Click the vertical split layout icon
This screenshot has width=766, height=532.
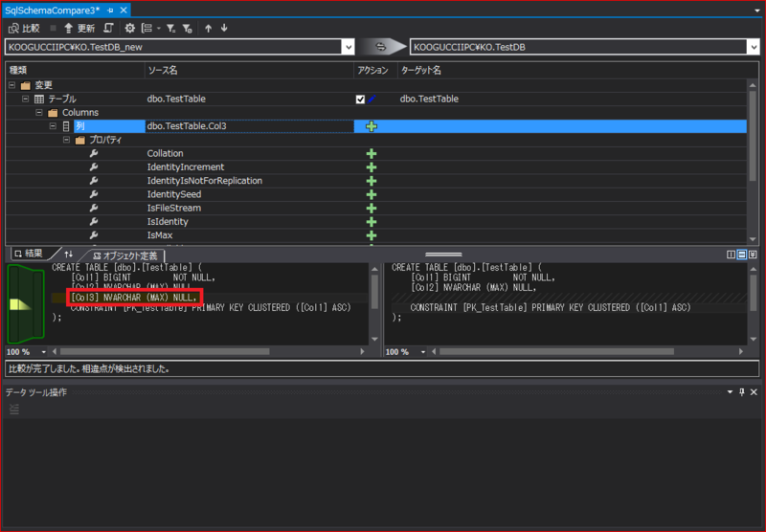731,255
